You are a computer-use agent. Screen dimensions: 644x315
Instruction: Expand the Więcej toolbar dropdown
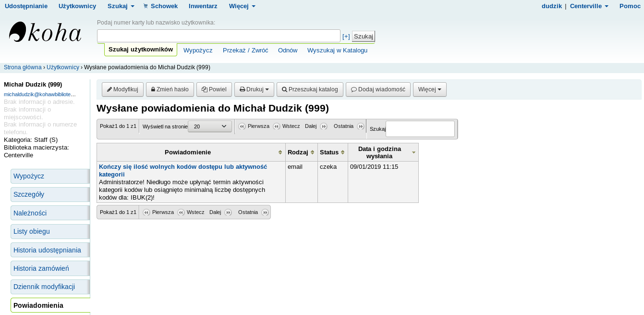(x=429, y=89)
